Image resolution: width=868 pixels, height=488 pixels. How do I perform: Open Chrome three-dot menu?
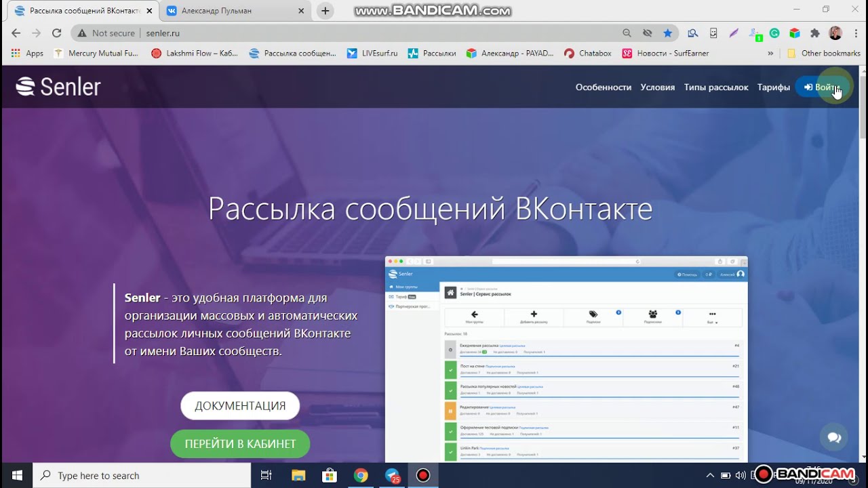pos(855,33)
